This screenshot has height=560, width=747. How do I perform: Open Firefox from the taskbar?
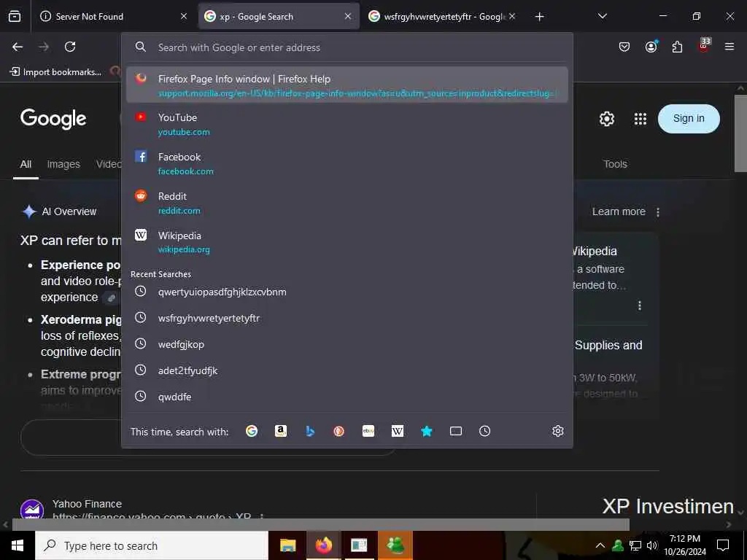point(323,545)
